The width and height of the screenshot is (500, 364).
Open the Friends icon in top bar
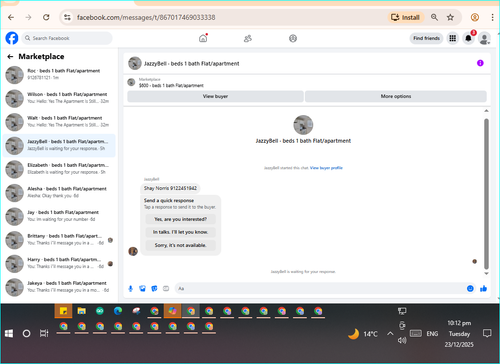tap(248, 39)
